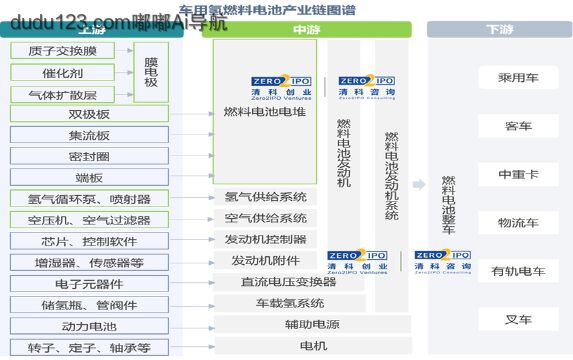Click the 氢气供给系统 block
The image size is (573, 360).
(265, 197)
